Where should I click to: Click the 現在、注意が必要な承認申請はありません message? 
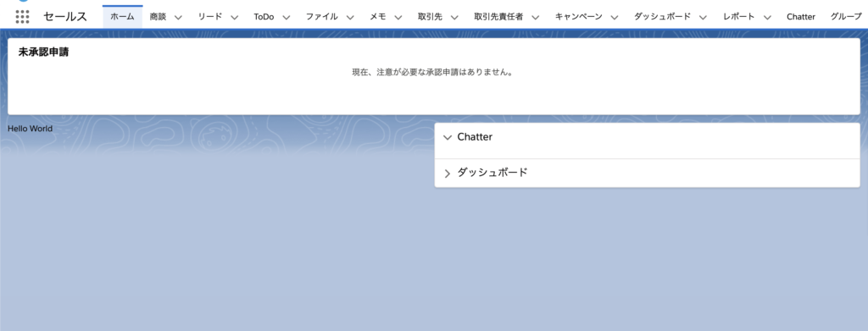click(x=433, y=73)
